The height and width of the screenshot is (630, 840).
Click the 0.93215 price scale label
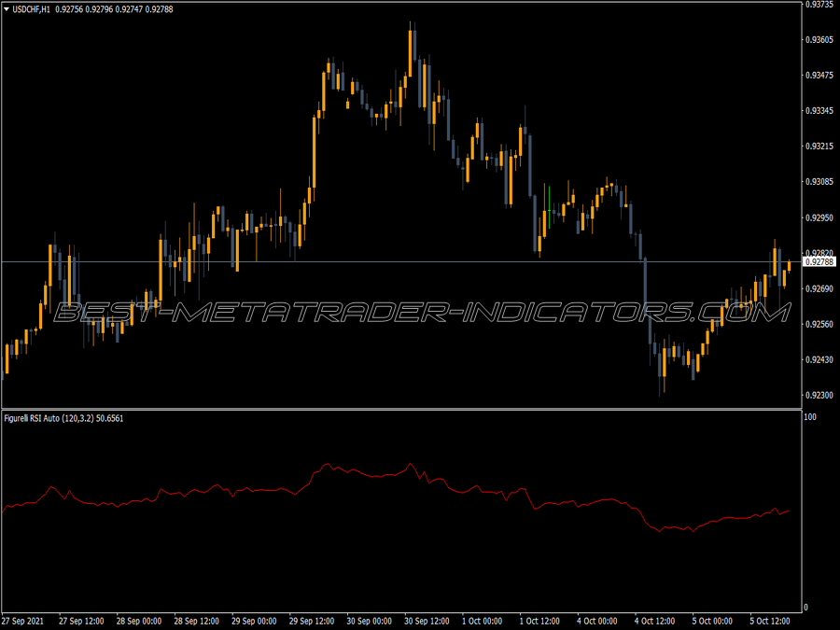click(819, 147)
